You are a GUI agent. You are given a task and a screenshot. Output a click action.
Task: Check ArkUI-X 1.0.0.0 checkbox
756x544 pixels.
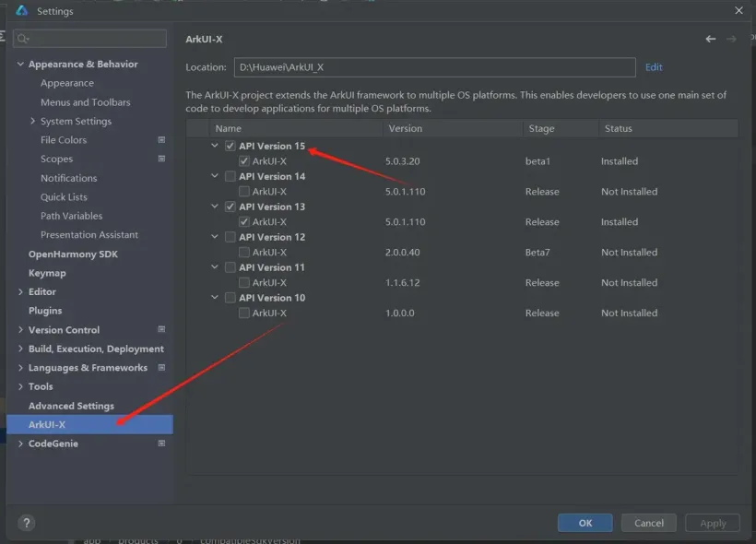(244, 313)
